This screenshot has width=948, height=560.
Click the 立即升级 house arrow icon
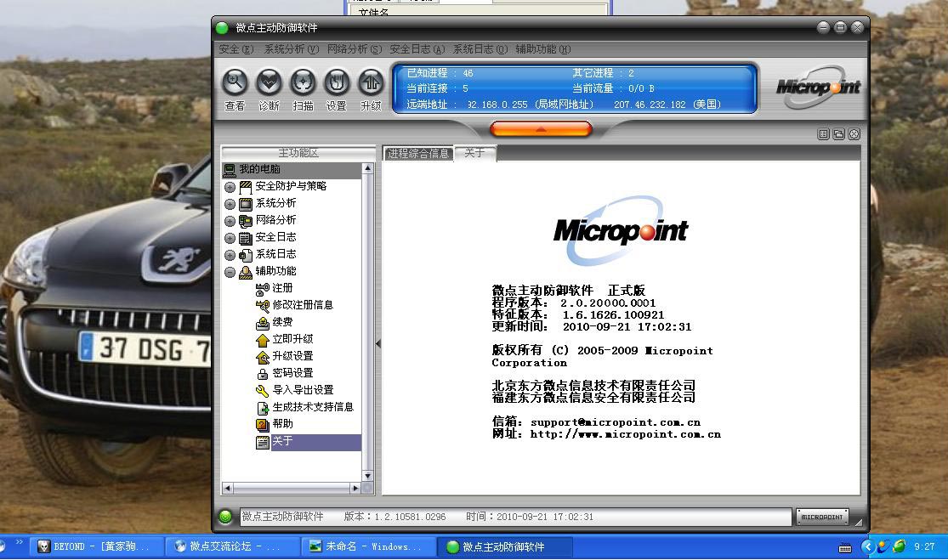pyautogui.click(x=263, y=340)
